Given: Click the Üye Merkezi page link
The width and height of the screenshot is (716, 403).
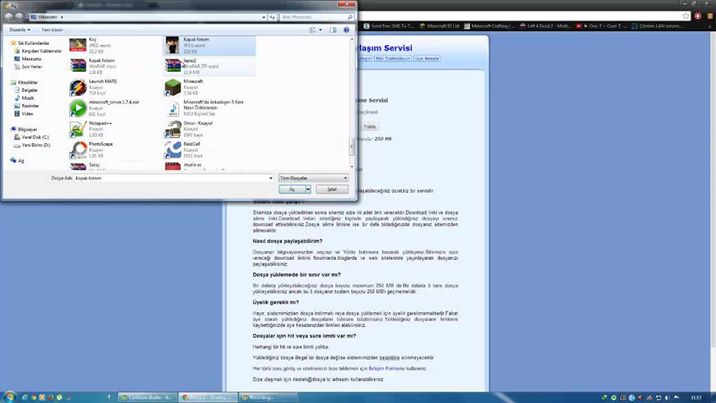Looking at the screenshot, I should coord(427,58).
